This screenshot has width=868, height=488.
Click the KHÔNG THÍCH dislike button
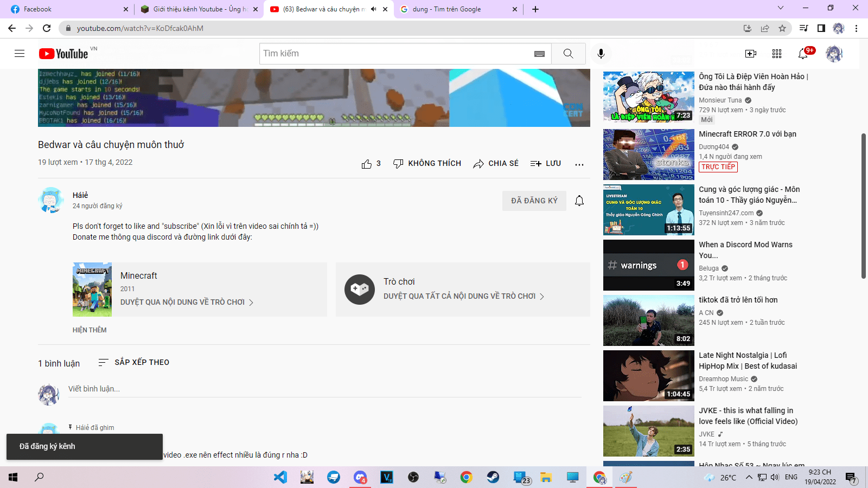coord(427,164)
